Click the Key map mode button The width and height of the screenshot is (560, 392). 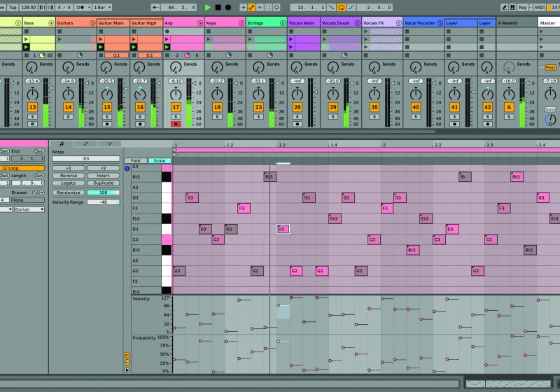(522, 7)
